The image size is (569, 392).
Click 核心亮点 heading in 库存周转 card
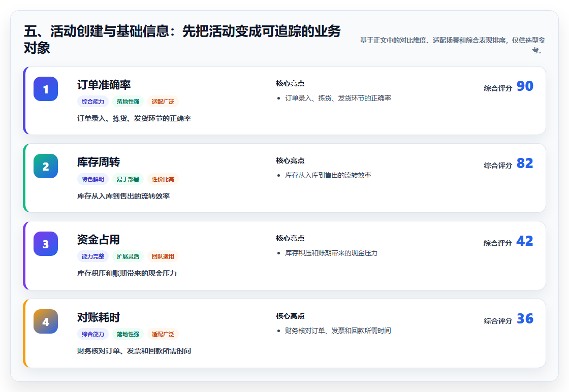pyautogui.click(x=290, y=160)
